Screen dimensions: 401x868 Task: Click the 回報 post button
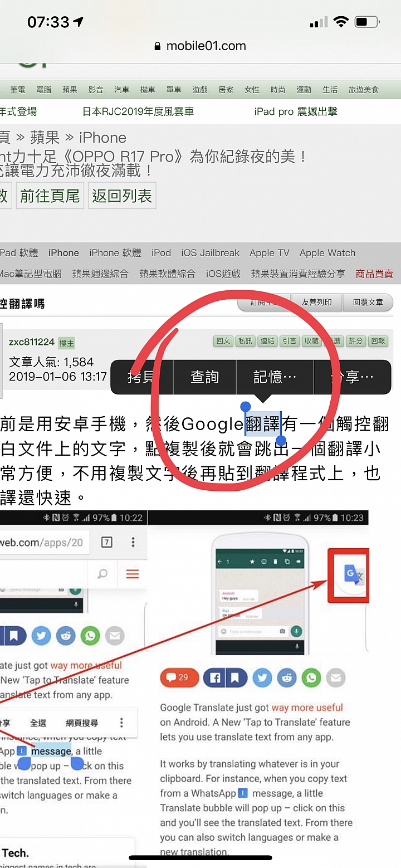378,341
